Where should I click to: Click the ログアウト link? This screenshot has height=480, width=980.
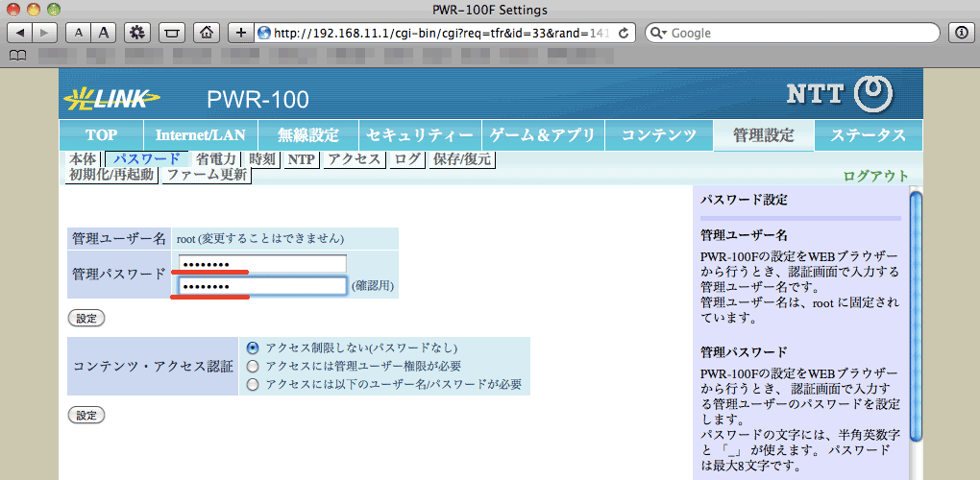[x=875, y=176]
